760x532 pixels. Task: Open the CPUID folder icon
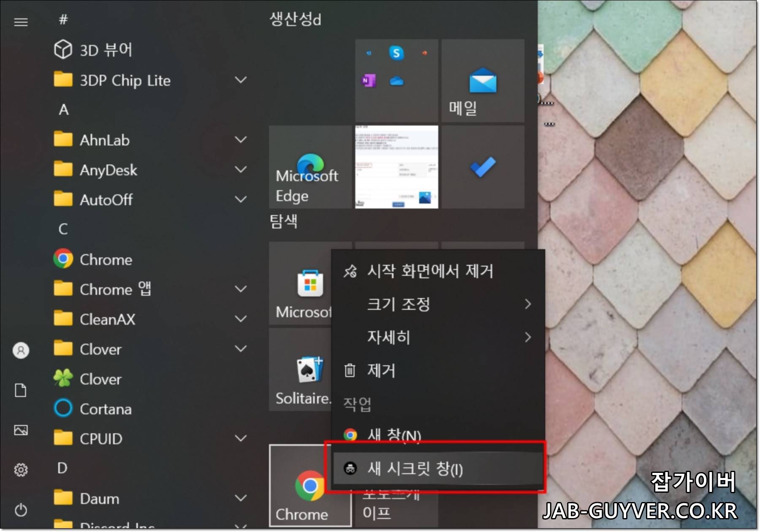[63, 438]
